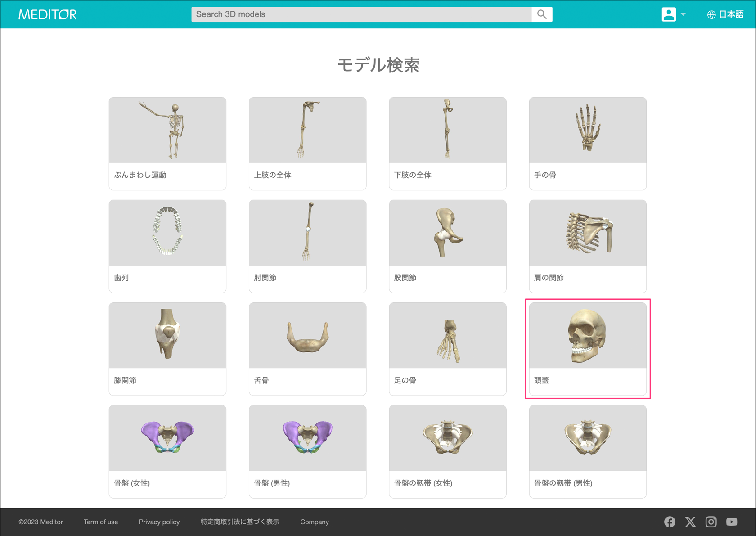This screenshot has height=536, width=756.
Task: Click the globe language icon
Action: [x=711, y=14]
